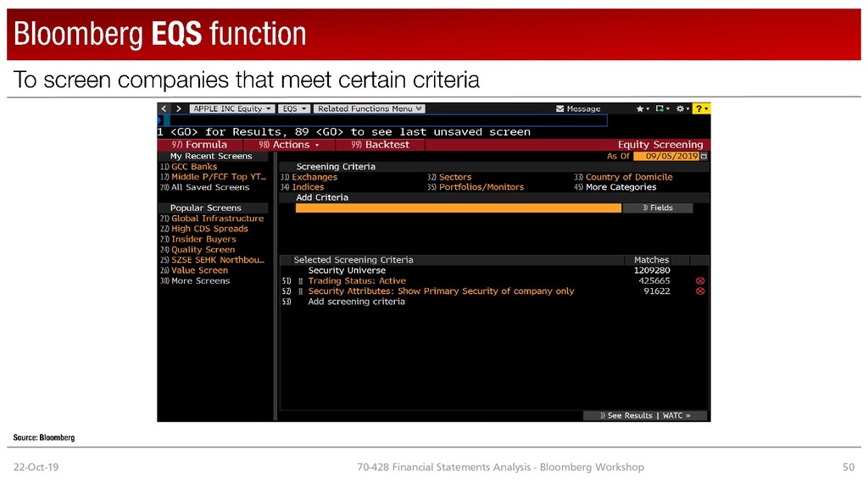The height and width of the screenshot is (488, 868).
Task: Click the 1209280 matches value
Action: point(652,270)
